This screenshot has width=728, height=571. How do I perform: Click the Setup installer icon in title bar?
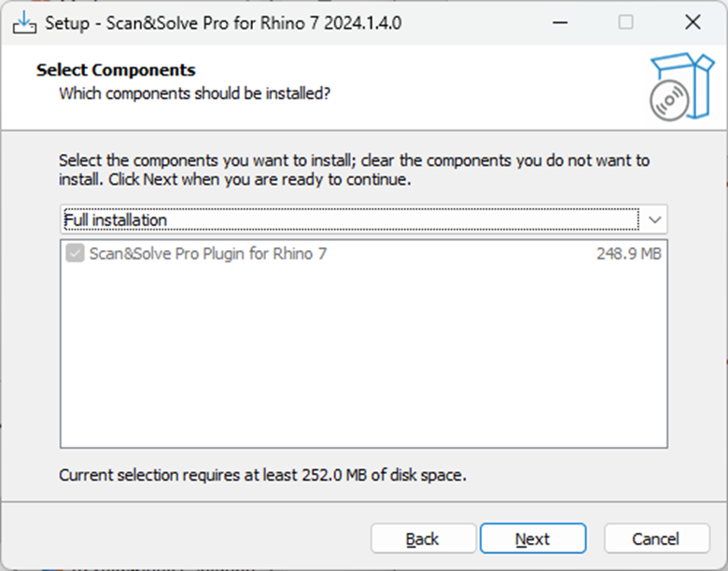[x=24, y=22]
